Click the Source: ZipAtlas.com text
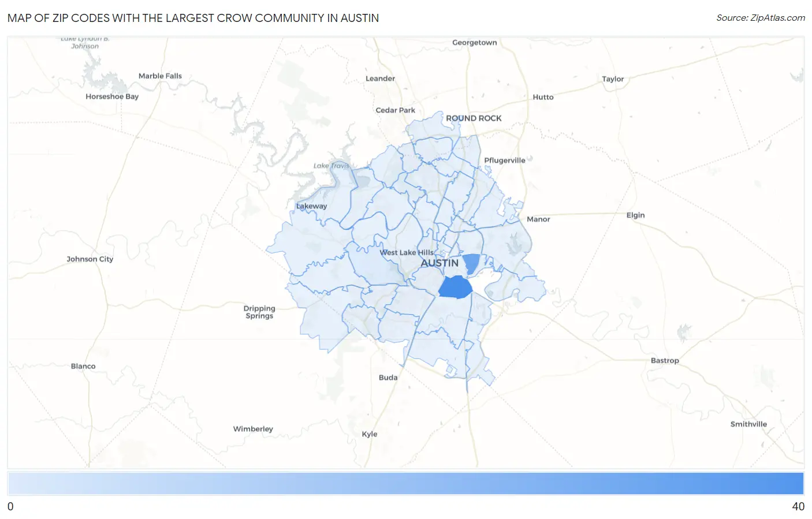The height and width of the screenshot is (519, 812). click(x=761, y=18)
